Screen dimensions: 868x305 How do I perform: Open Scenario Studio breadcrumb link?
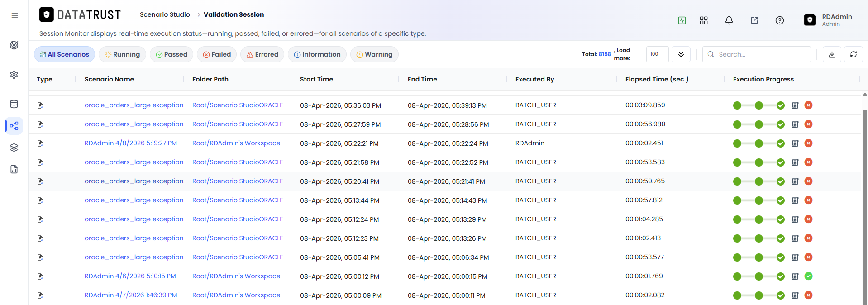click(x=165, y=14)
